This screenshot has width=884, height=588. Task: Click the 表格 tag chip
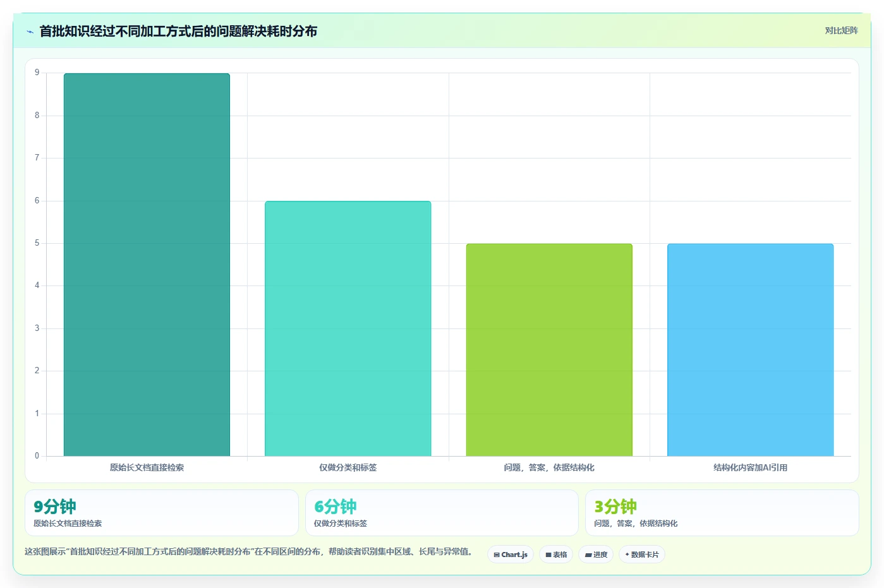[556, 555]
